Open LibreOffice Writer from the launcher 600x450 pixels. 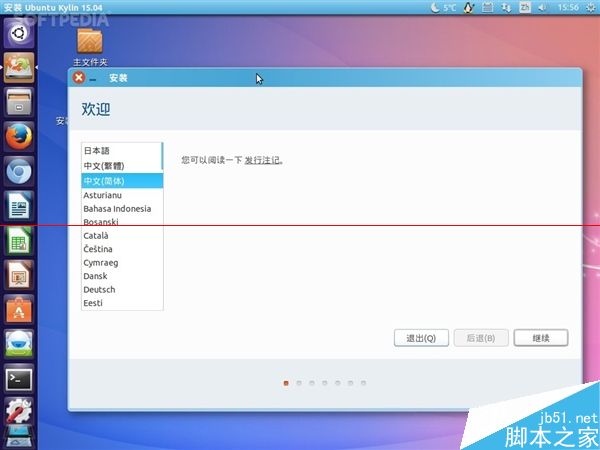[x=19, y=205]
